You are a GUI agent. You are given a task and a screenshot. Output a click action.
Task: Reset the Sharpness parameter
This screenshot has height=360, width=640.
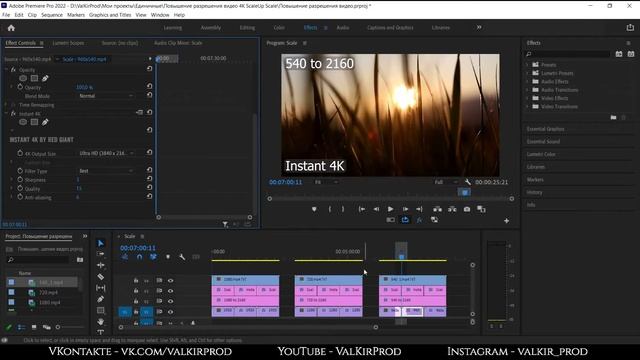(149, 179)
